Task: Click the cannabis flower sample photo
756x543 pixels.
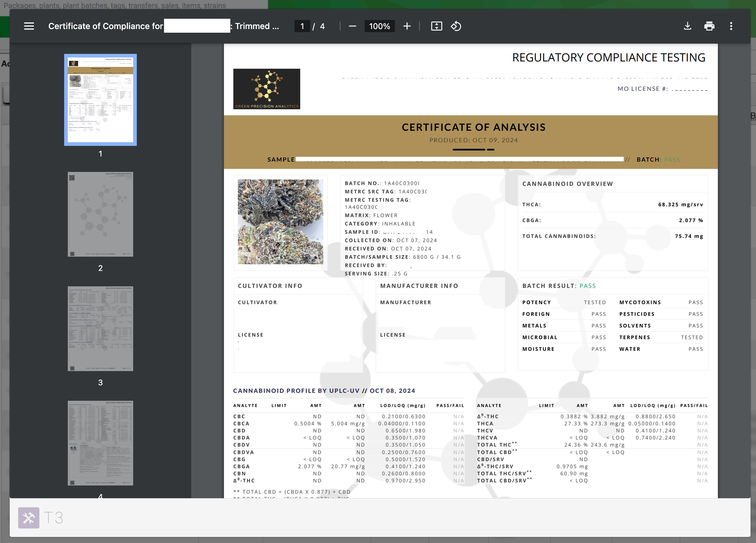Action: click(280, 222)
